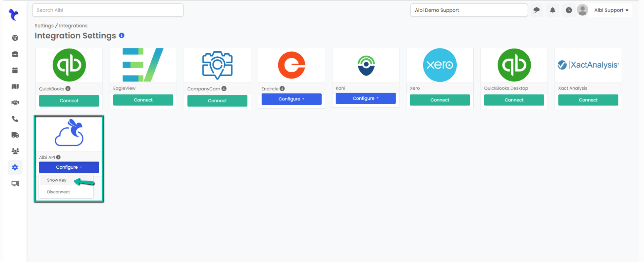Screen dimensions: 644x262
Task: Click the chat bubbles icon in header
Action: point(536,10)
